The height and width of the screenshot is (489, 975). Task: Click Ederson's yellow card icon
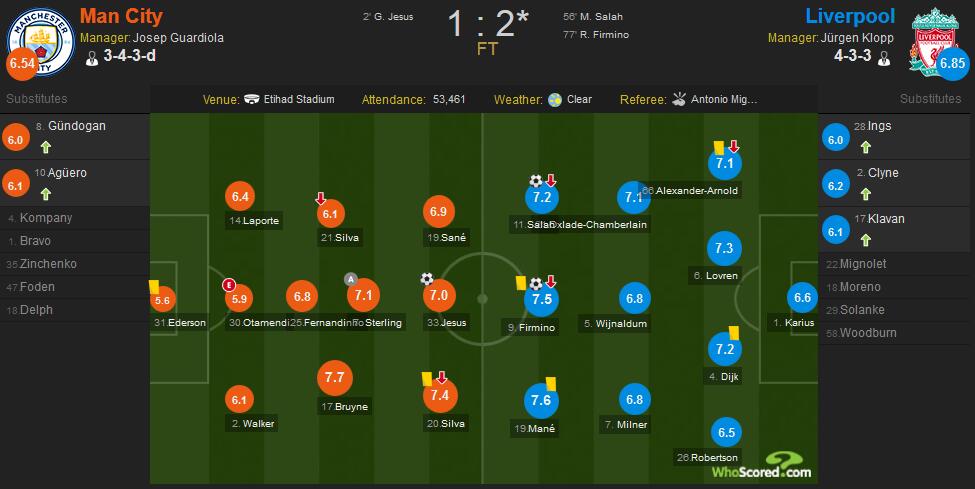[x=155, y=285]
